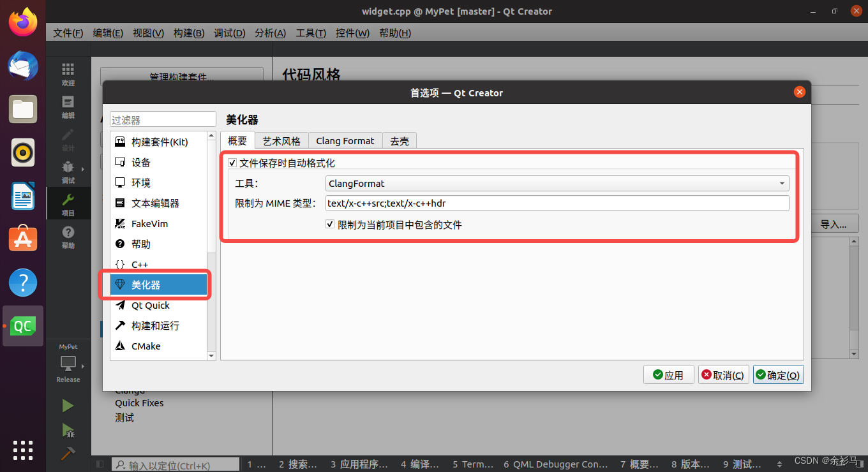This screenshot has width=868, height=472.
Task: Switch to the 去壳 tab
Action: (400, 141)
